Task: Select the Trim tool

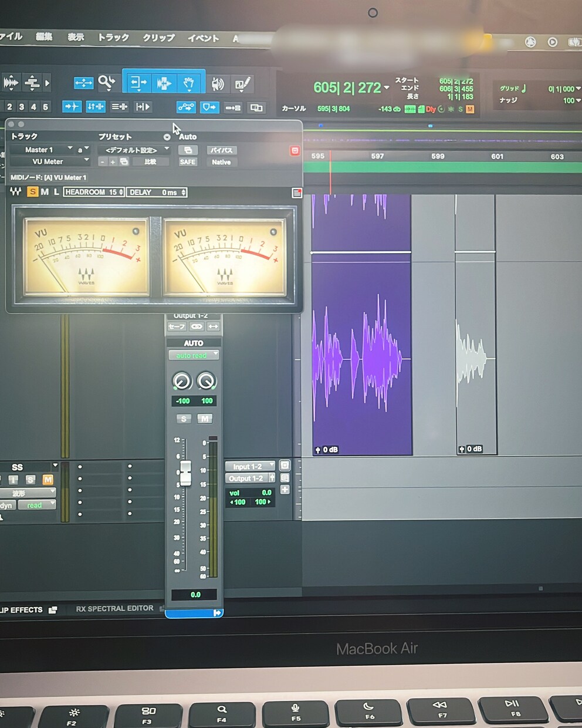Action: click(x=137, y=83)
